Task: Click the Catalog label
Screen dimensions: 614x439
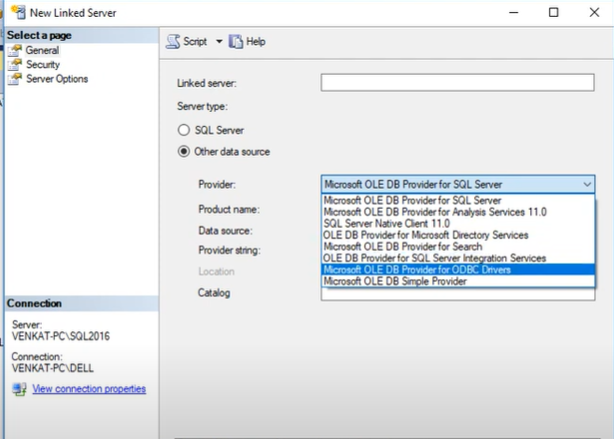Action: [214, 293]
